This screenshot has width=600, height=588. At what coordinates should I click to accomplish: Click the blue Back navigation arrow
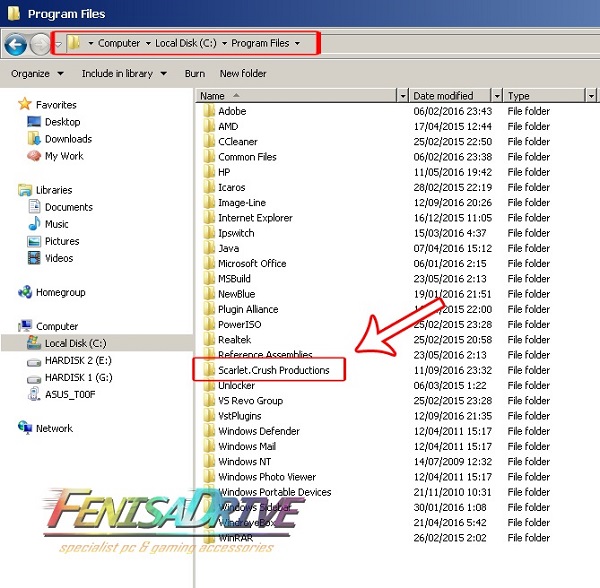tap(15, 44)
